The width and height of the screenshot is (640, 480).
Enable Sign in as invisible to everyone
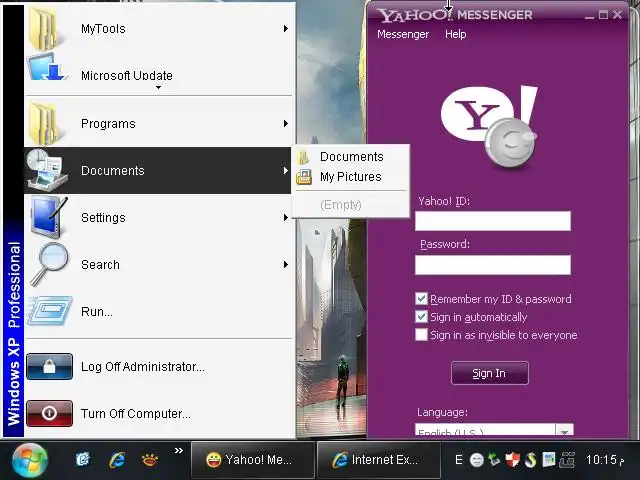[x=421, y=335]
